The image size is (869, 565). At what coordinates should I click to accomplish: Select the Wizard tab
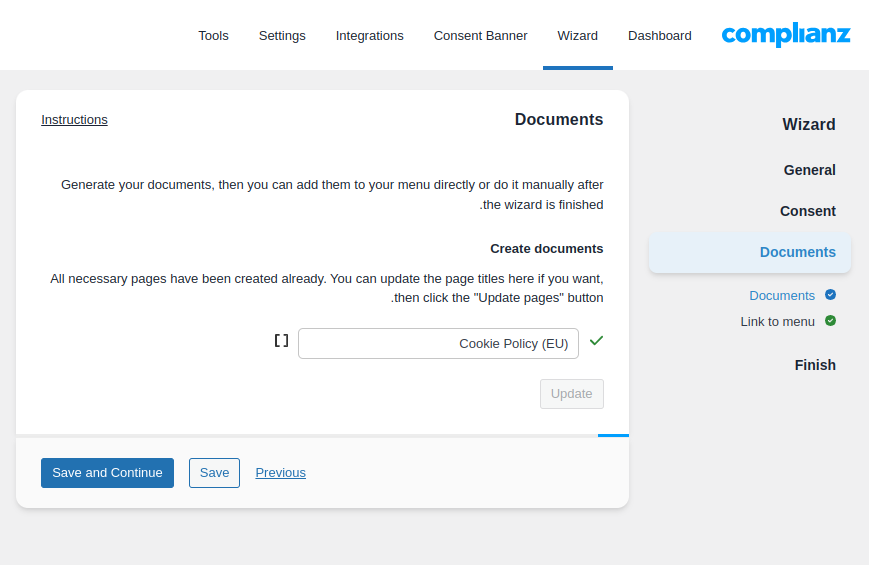point(577,35)
